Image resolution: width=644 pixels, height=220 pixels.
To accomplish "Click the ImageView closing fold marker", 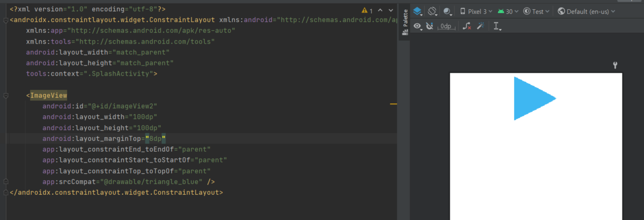I will click(x=5, y=182).
